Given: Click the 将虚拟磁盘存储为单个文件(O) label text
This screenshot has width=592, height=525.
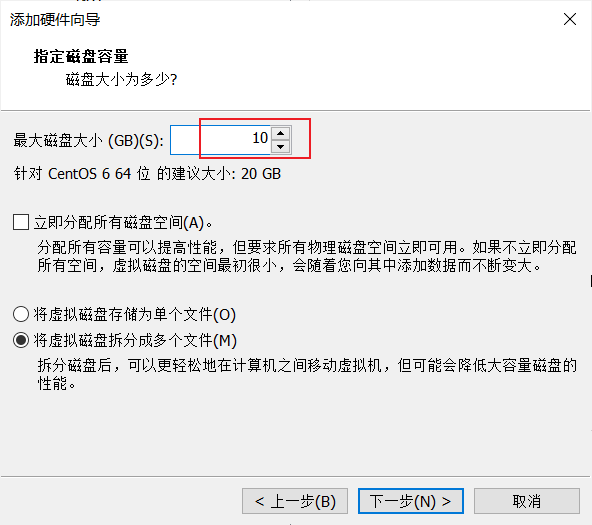Looking at the screenshot, I should tap(135, 314).
